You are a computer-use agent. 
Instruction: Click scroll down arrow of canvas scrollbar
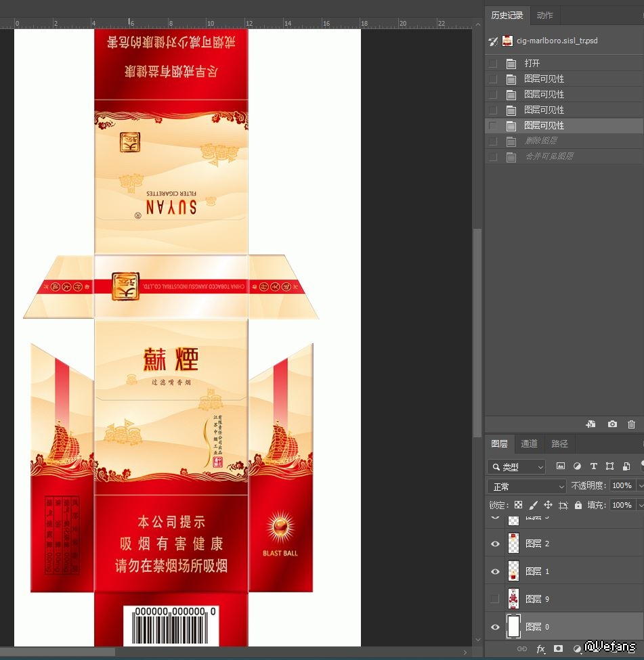coord(477,640)
